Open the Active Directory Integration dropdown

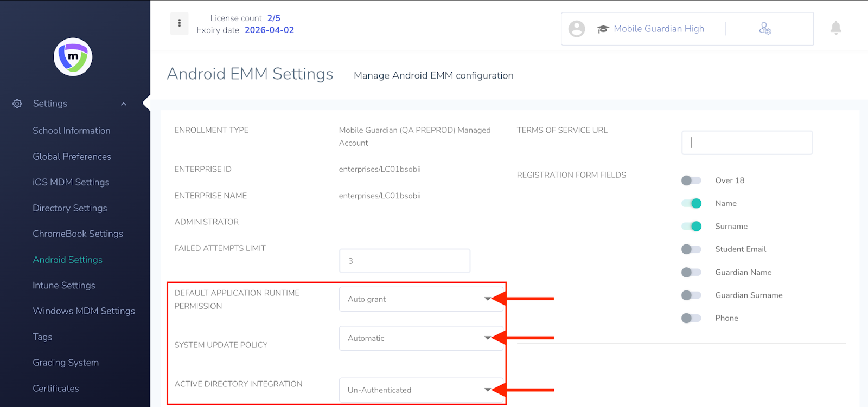point(420,390)
